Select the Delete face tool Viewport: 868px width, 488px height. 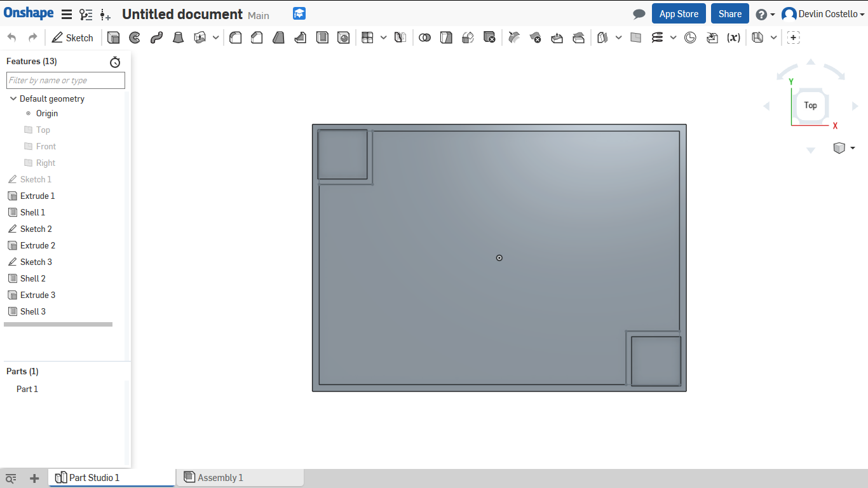(x=536, y=37)
